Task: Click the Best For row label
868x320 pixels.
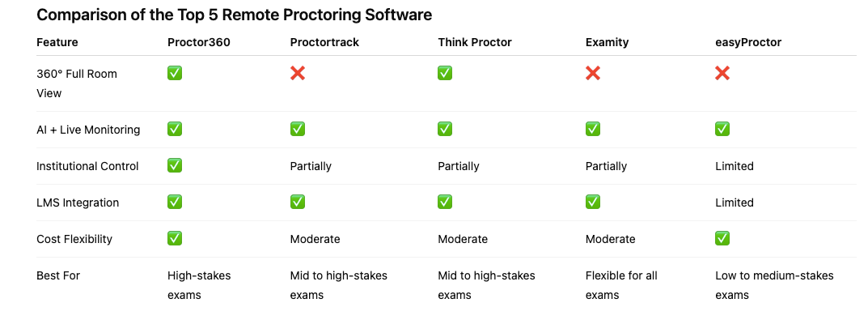Action: [58, 275]
